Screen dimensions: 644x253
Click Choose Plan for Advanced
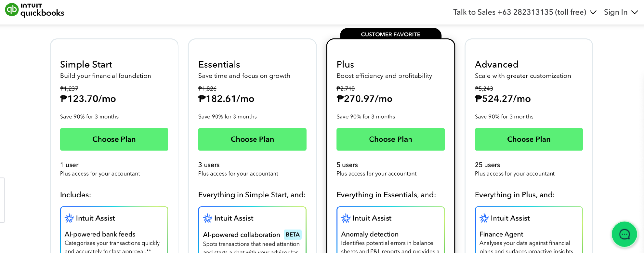(x=528, y=139)
